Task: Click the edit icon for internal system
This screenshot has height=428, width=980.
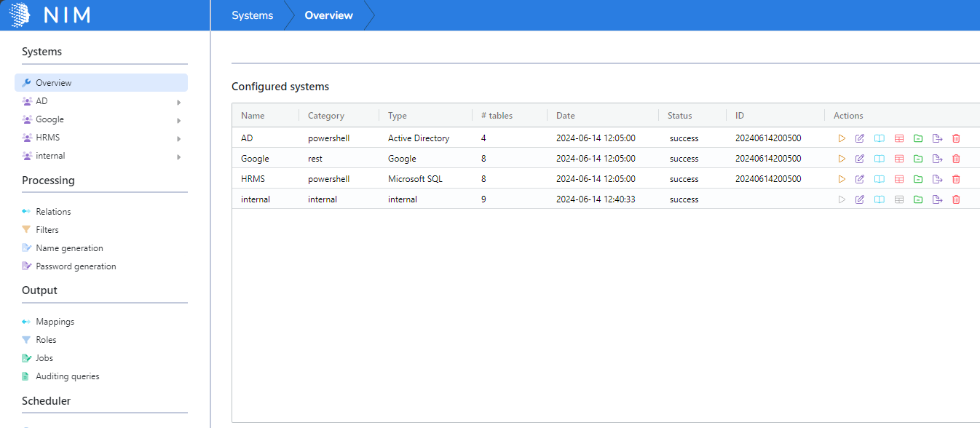Action: [860, 199]
